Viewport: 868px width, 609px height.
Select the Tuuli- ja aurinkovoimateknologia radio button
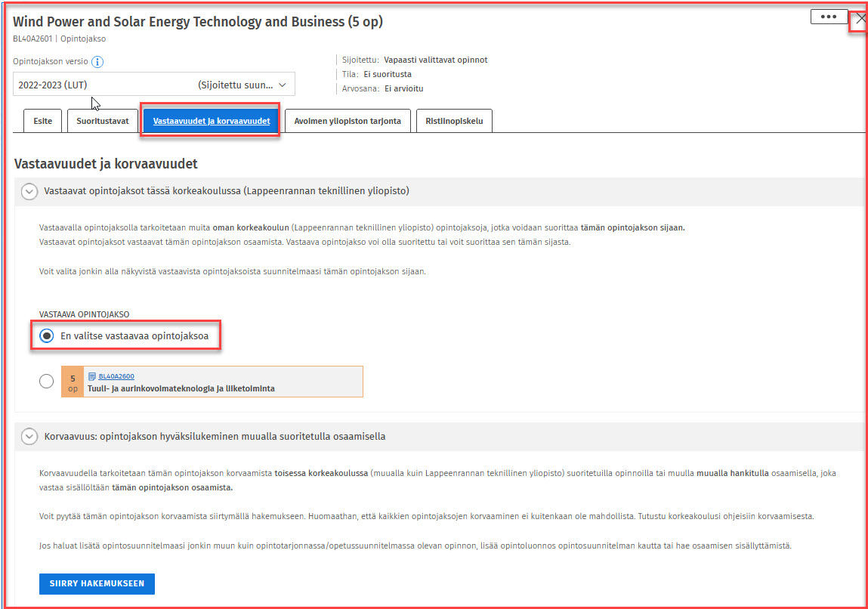pos(47,382)
